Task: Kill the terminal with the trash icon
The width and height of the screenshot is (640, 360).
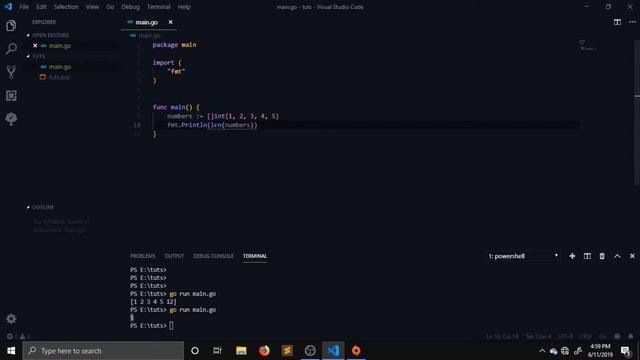Action: tap(602, 256)
